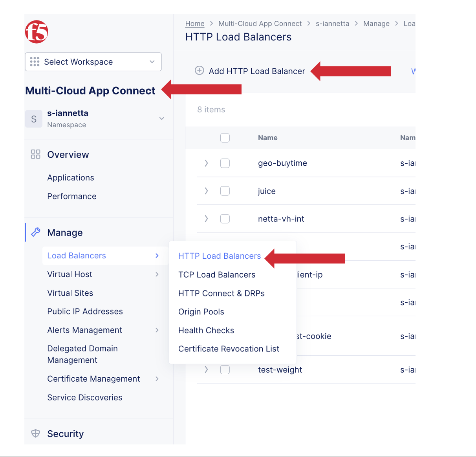Expand the geo-buytime row
The width and height of the screenshot is (476, 457).
coord(206,163)
